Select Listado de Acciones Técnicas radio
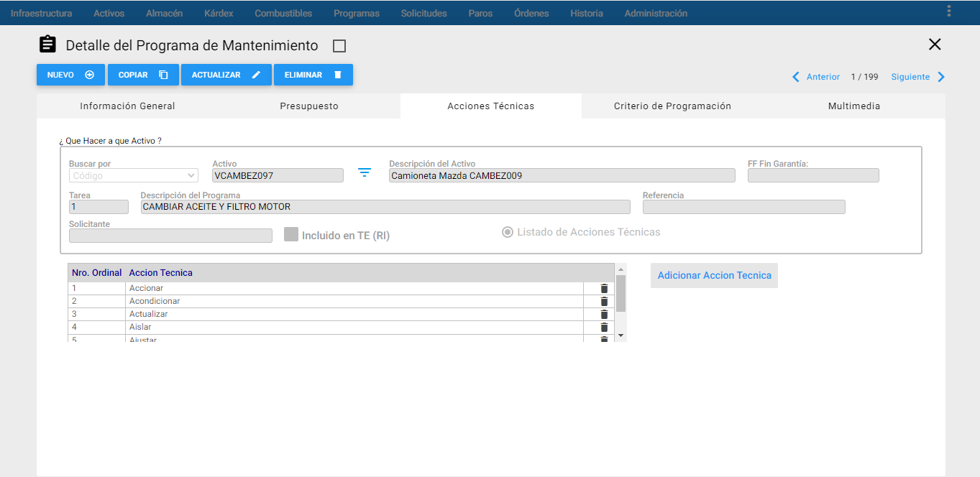The height and width of the screenshot is (477, 980). pyautogui.click(x=508, y=232)
